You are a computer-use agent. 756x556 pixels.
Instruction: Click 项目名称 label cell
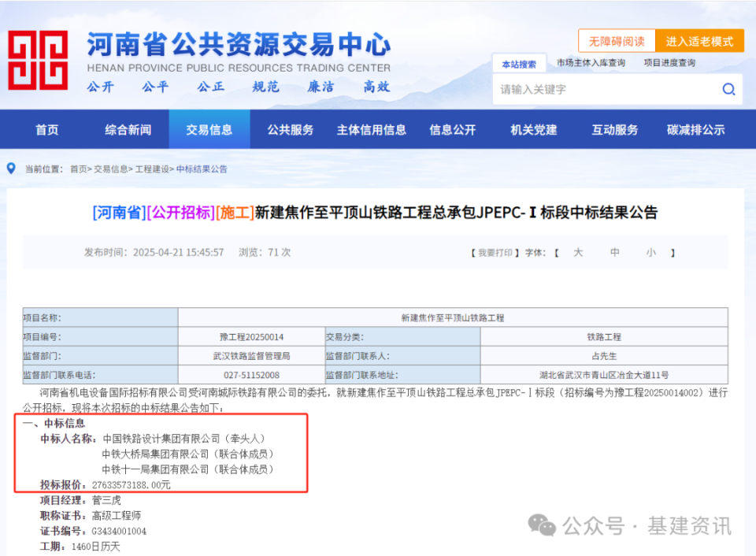pyautogui.click(x=100, y=318)
